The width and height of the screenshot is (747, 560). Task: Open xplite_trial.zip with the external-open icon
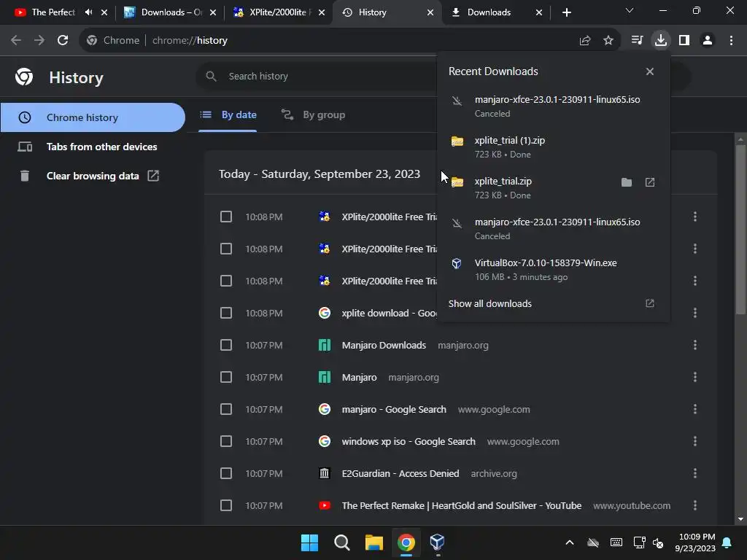pyautogui.click(x=650, y=182)
